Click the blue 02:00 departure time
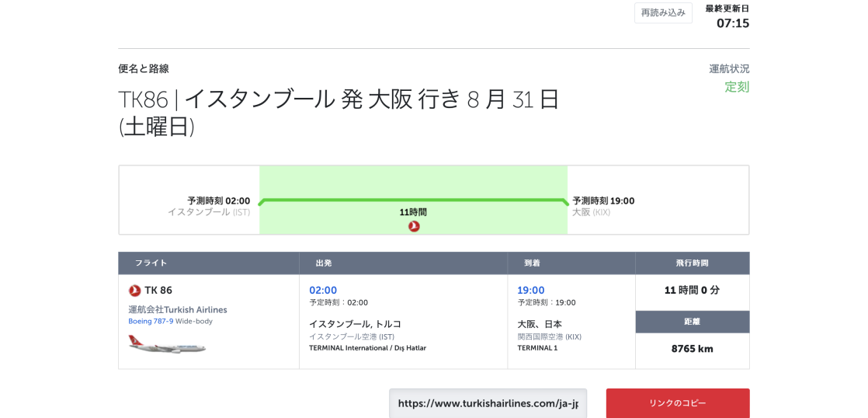This screenshot has height=418, width=868. 323,291
